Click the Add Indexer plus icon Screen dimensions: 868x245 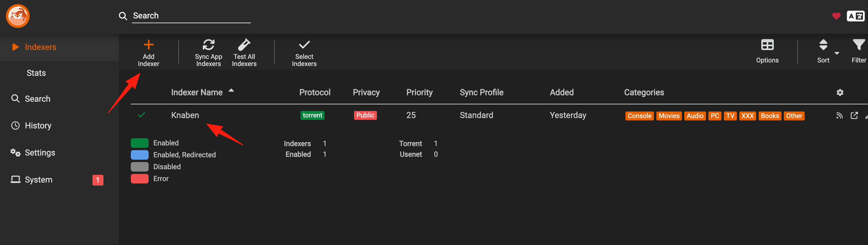[x=149, y=45]
